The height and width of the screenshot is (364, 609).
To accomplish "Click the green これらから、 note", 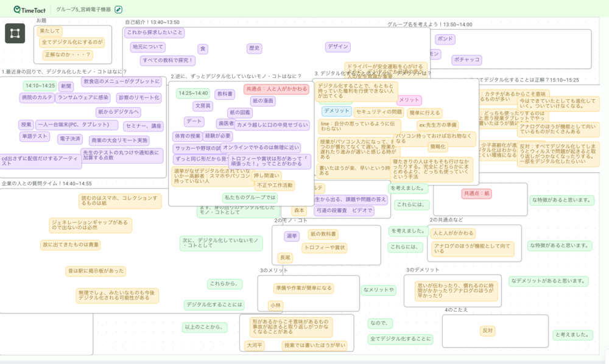I will tap(225, 284).
